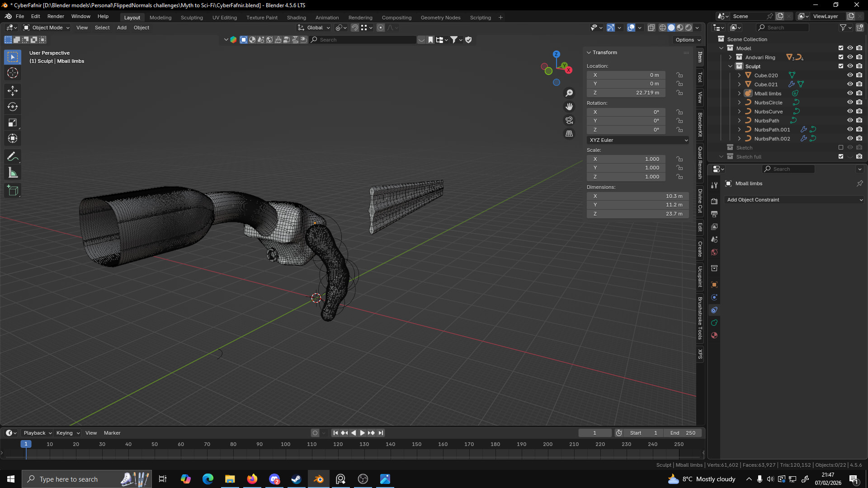
Task: Open the Object Mode dropdown
Action: (47, 28)
